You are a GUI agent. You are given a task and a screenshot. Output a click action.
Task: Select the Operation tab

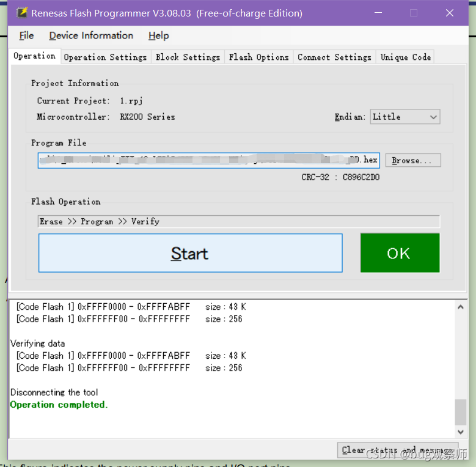point(34,56)
